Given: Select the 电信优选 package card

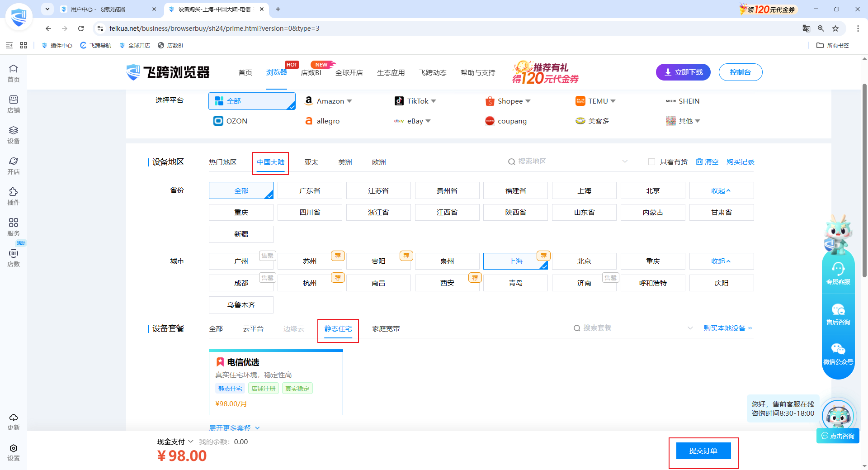Looking at the screenshot, I should 276,382.
